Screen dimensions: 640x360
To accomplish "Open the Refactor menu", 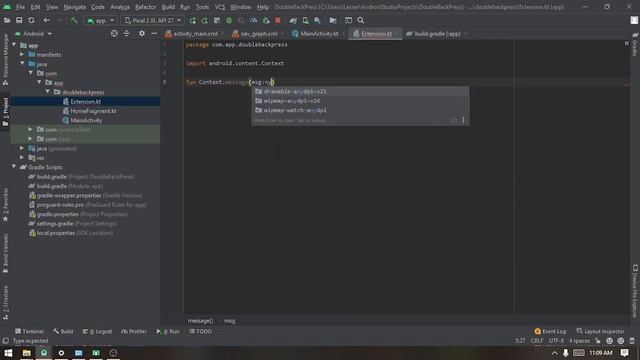I will point(146,7).
